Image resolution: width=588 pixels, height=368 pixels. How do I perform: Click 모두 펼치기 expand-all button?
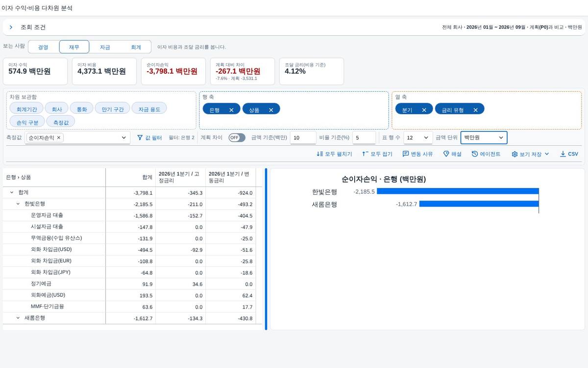tap(335, 154)
